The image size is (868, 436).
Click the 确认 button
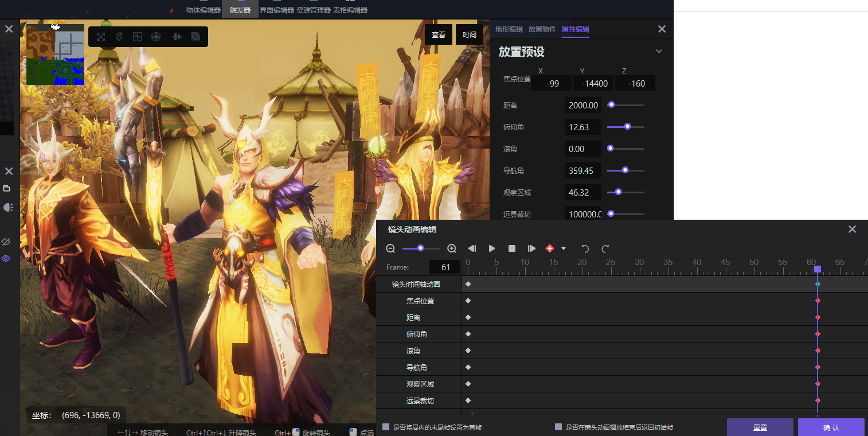click(x=831, y=427)
